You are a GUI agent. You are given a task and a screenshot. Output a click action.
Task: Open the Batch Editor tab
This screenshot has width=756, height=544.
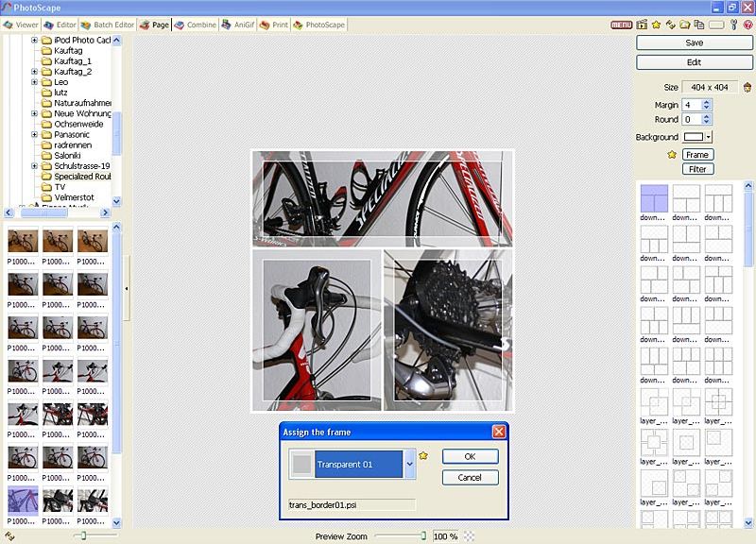(x=108, y=25)
